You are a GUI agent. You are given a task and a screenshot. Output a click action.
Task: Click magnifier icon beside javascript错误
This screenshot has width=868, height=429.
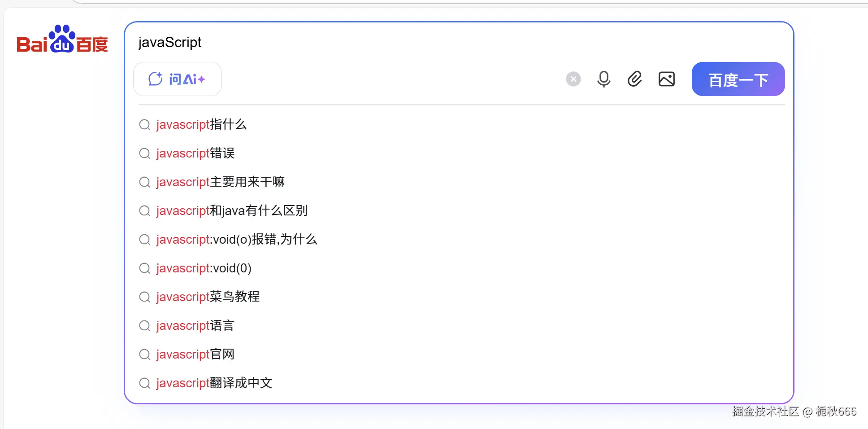coord(144,153)
